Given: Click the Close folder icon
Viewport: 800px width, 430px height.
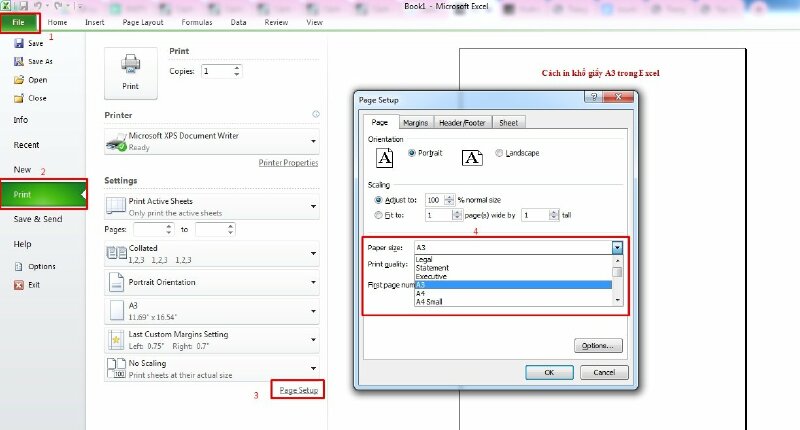Looking at the screenshot, I should tap(19, 98).
